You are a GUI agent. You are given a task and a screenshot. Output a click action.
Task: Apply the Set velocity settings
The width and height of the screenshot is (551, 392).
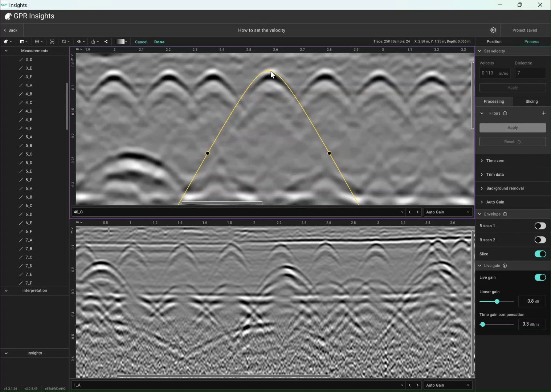pos(513,88)
